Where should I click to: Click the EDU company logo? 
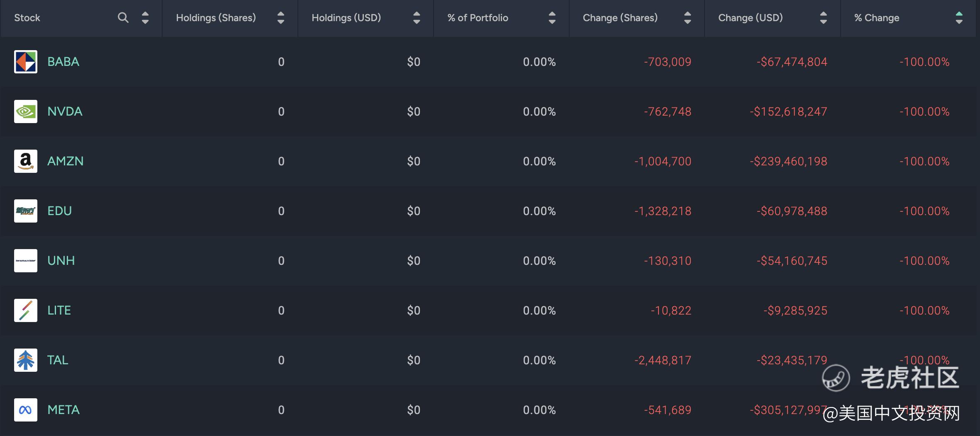pos(26,211)
